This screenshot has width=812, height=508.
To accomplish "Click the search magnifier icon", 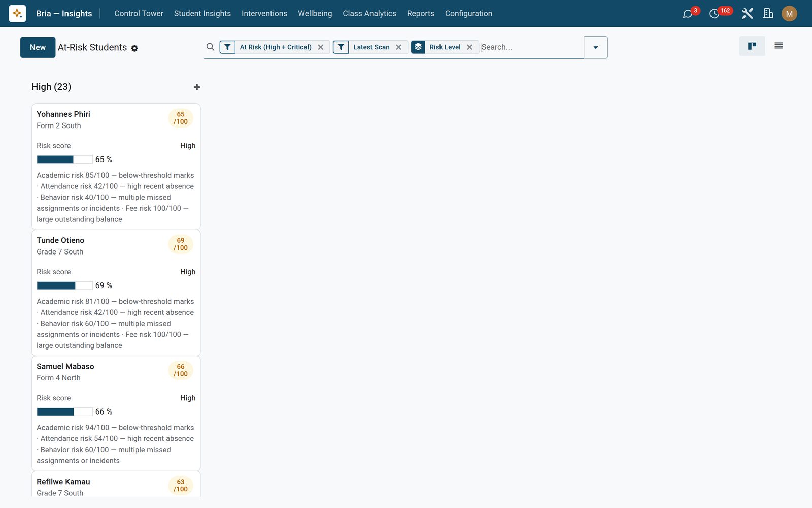I will [210, 47].
